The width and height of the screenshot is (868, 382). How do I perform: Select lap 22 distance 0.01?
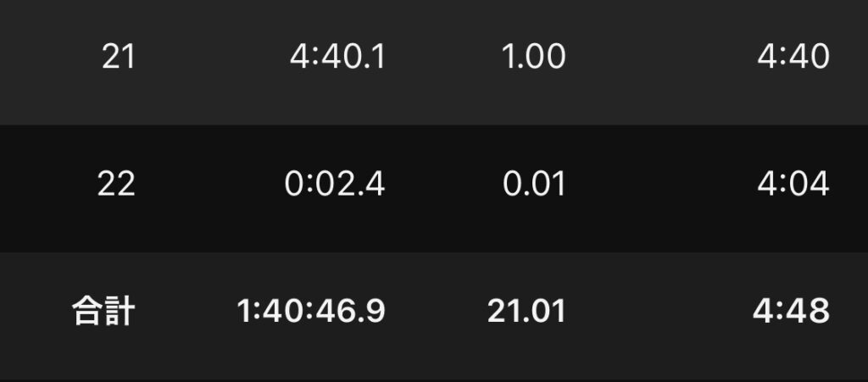534,184
